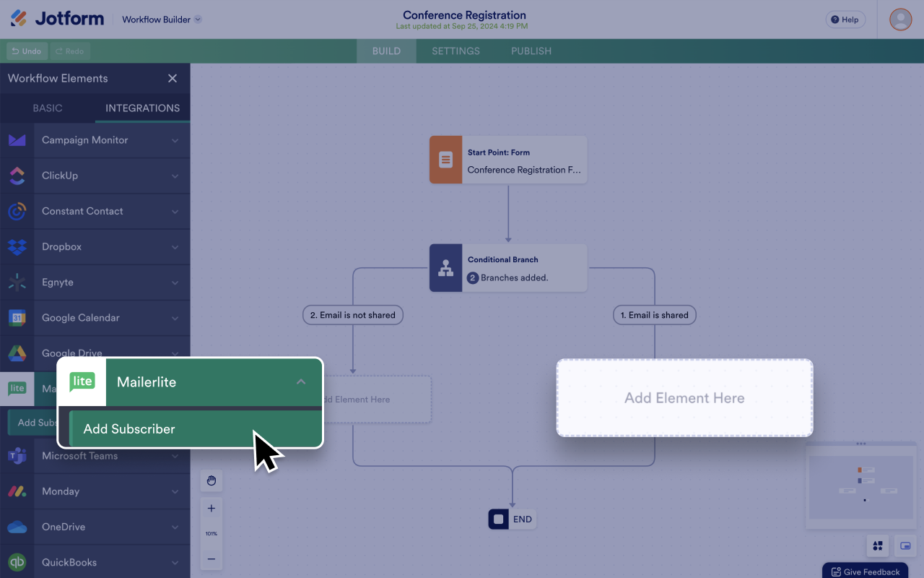
Task: Expand the Egnyte integration chevron
Action: click(175, 282)
